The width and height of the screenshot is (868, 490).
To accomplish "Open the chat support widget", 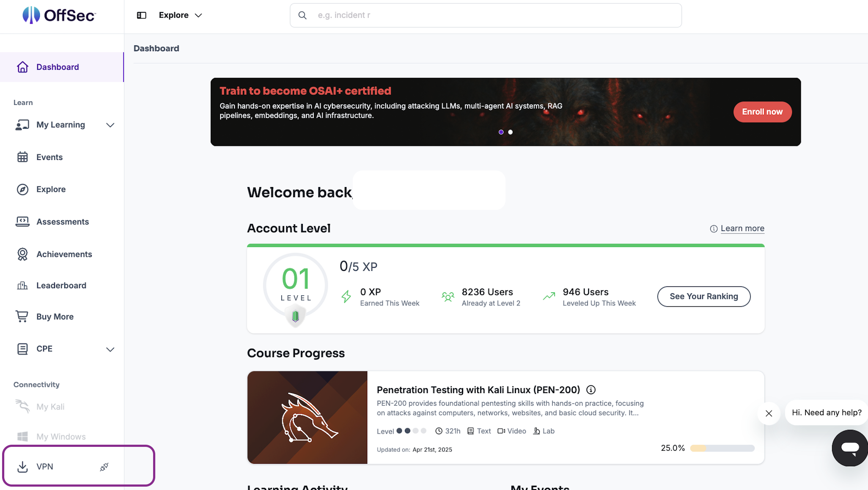I will pyautogui.click(x=850, y=448).
